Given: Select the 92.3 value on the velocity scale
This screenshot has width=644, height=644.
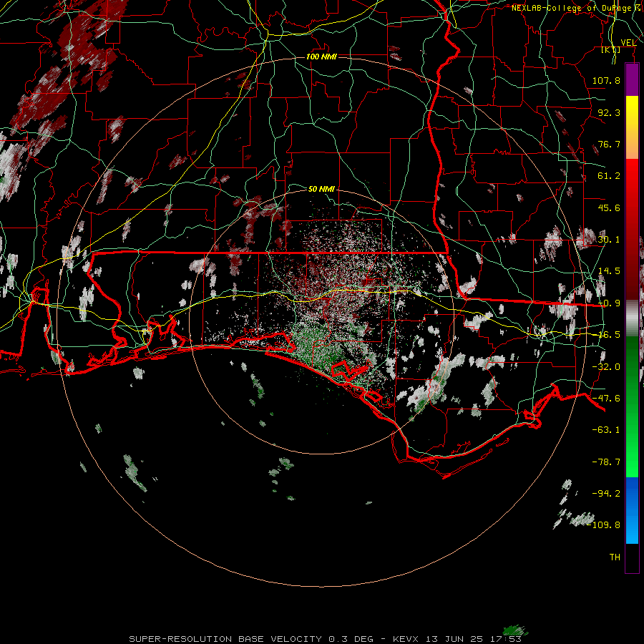Looking at the screenshot, I should pos(609,112).
